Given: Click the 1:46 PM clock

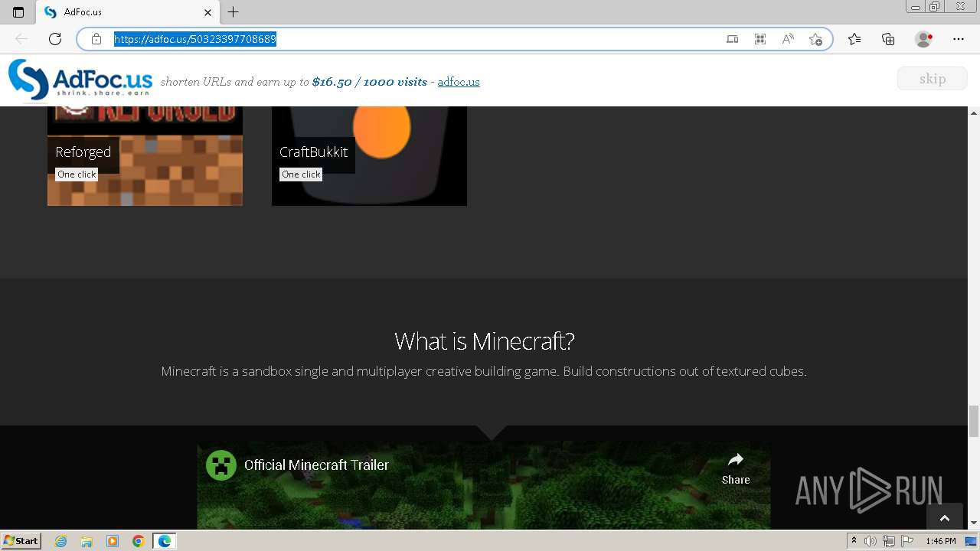Looking at the screenshot, I should pos(940,541).
